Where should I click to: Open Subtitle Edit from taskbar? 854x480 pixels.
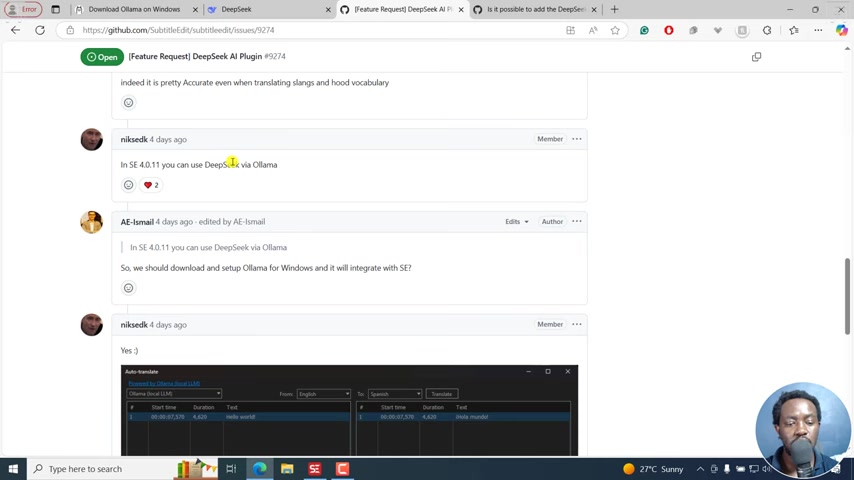(x=315, y=469)
